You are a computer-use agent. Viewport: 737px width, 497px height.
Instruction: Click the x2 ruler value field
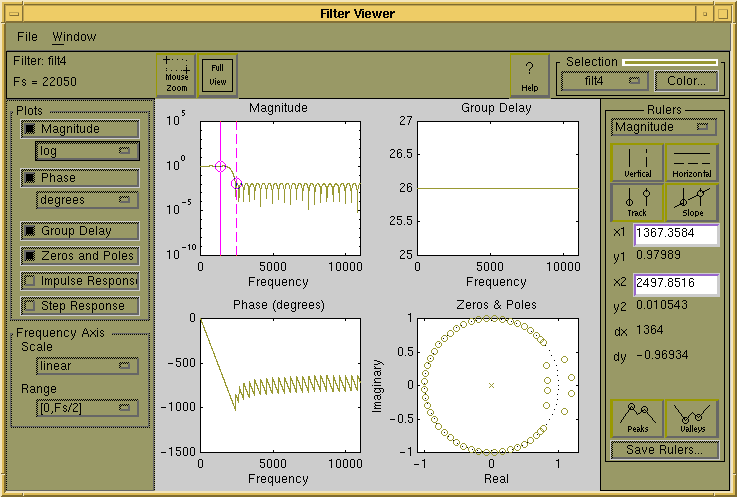tap(676, 284)
